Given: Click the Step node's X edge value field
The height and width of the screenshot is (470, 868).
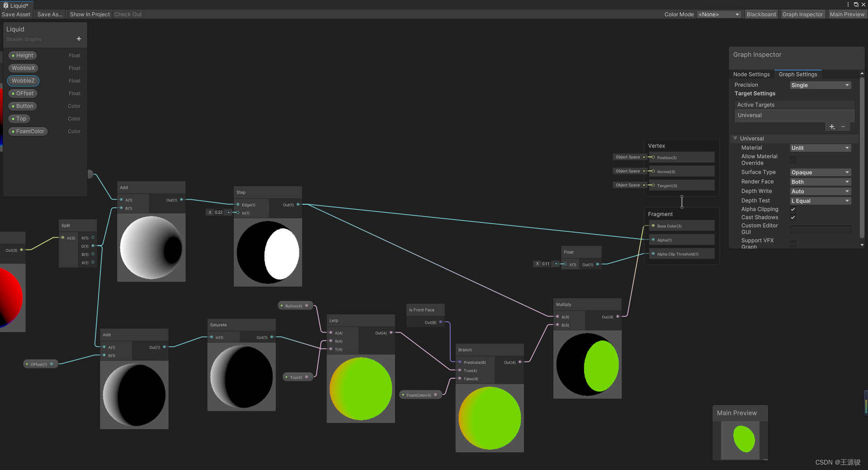Looking at the screenshot, I should (218, 212).
